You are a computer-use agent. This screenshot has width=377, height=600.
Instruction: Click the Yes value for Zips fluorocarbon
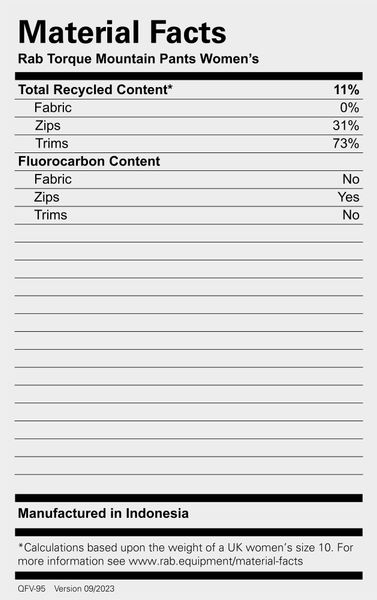point(348,197)
